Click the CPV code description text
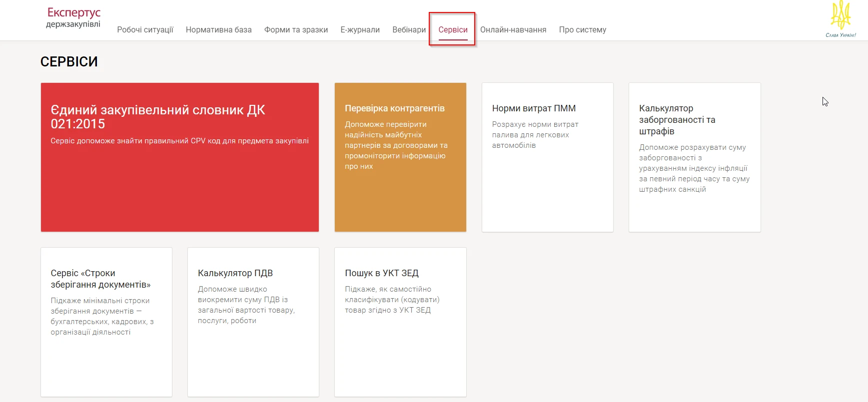868x402 pixels. (179, 141)
